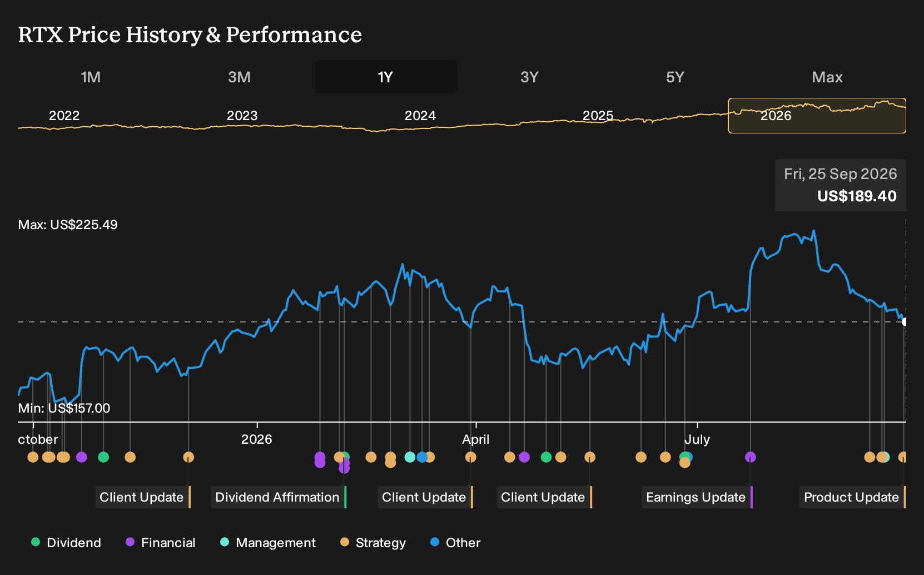Click the price tooltip showing US$189.40
Viewport: 924px width, 575px height.
click(x=841, y=185)
